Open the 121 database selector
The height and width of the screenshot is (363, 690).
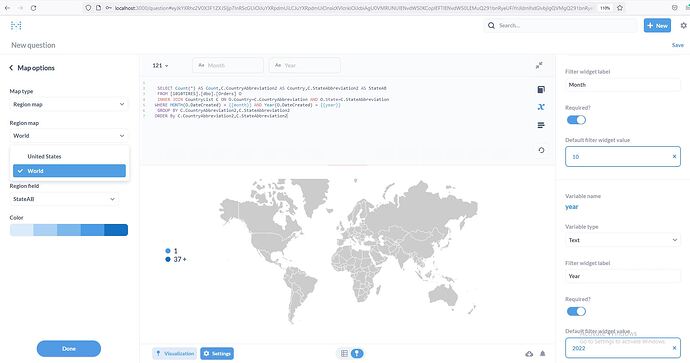click(160, 66)
